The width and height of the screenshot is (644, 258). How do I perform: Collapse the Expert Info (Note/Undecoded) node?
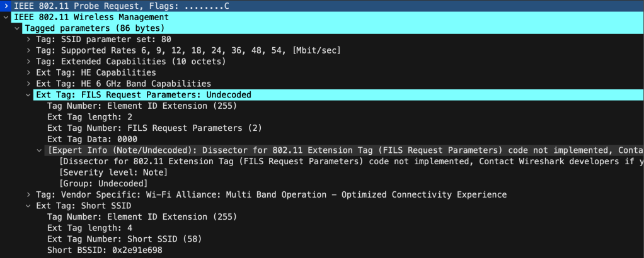pyautogui.click(x=40, y=150)
